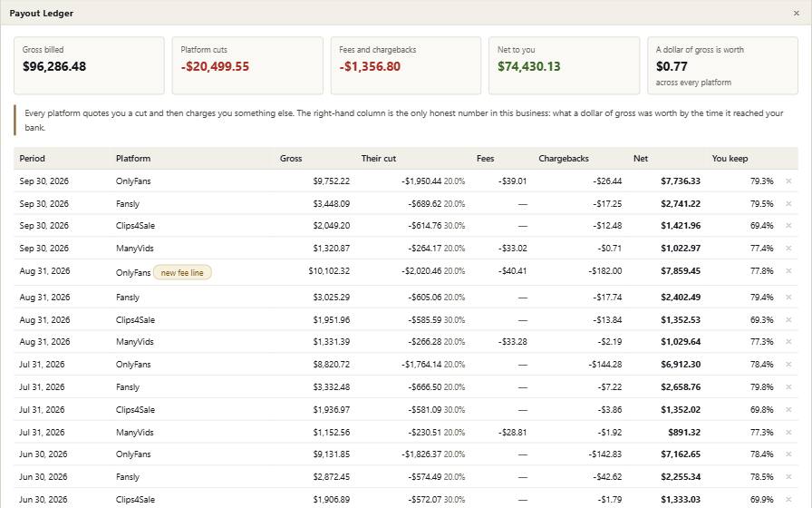Click chargeback value -$182.00
The width and height of the screenshot is (812, 508).
click(605, 271)
